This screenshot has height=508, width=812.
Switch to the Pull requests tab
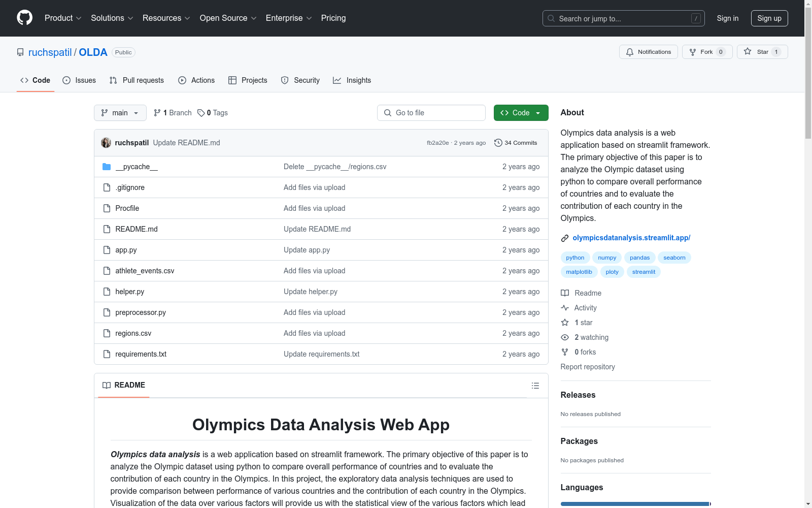[137, 80]
